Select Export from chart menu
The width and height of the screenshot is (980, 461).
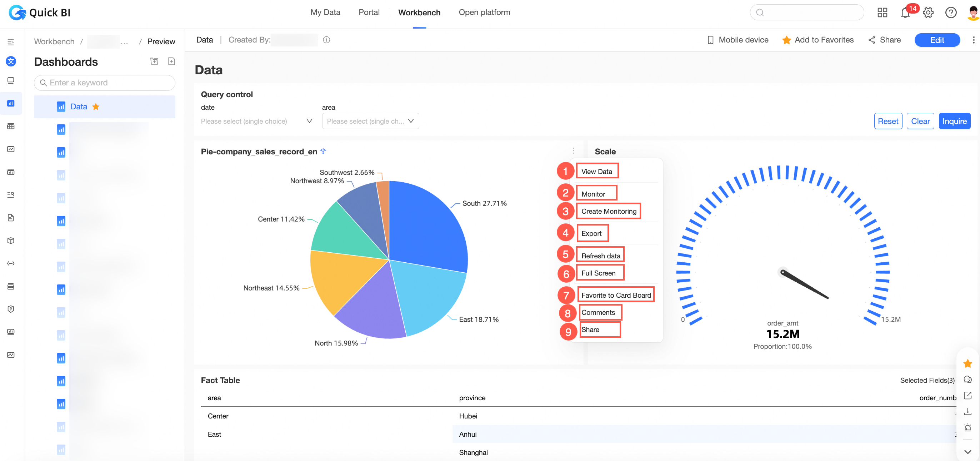pyautogui.click(x=591, y=233)
